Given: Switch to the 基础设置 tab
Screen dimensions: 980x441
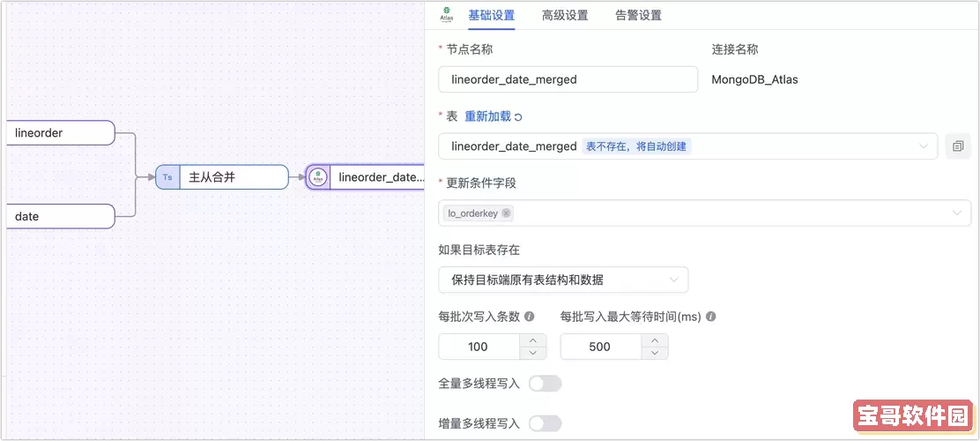Looking at the screenshot, I should click(492, 16).
